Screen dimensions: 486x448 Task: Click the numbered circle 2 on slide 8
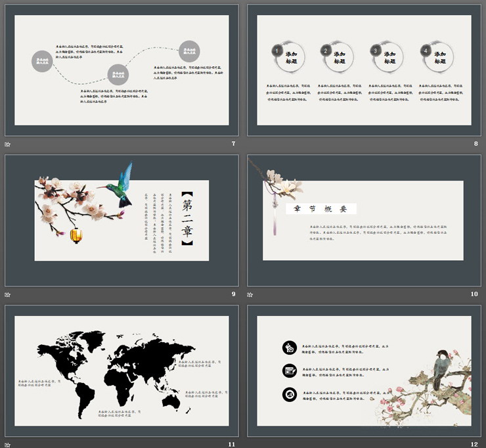tap(325, 51)
